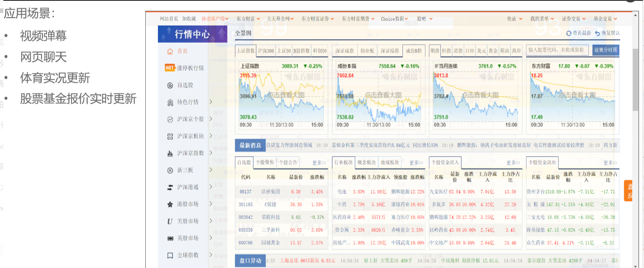
Task: Click the 港股市场 flower icon
Action: coord(170,204)
